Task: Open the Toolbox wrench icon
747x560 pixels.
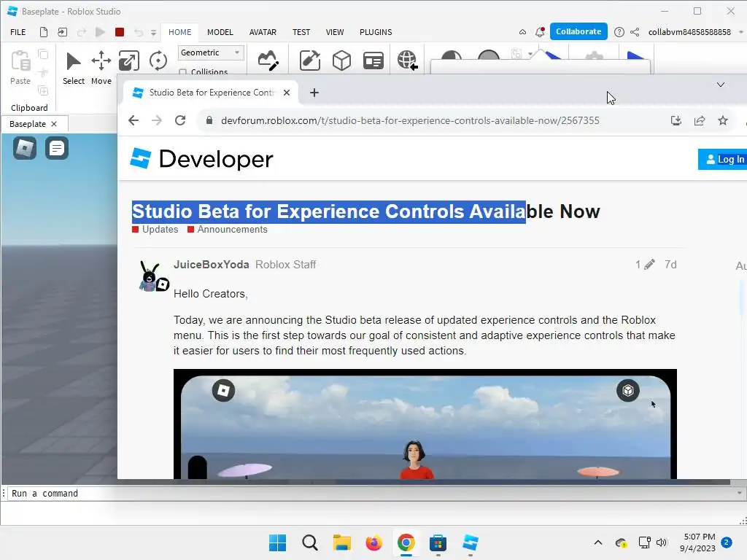Action: tap(309, 61)
